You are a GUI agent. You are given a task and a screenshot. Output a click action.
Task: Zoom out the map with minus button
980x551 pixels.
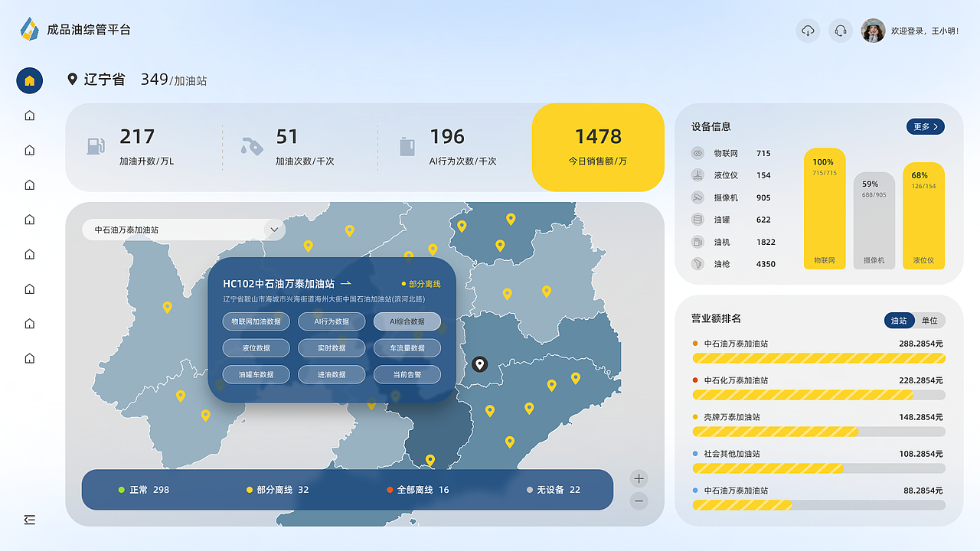coord(639,501)
